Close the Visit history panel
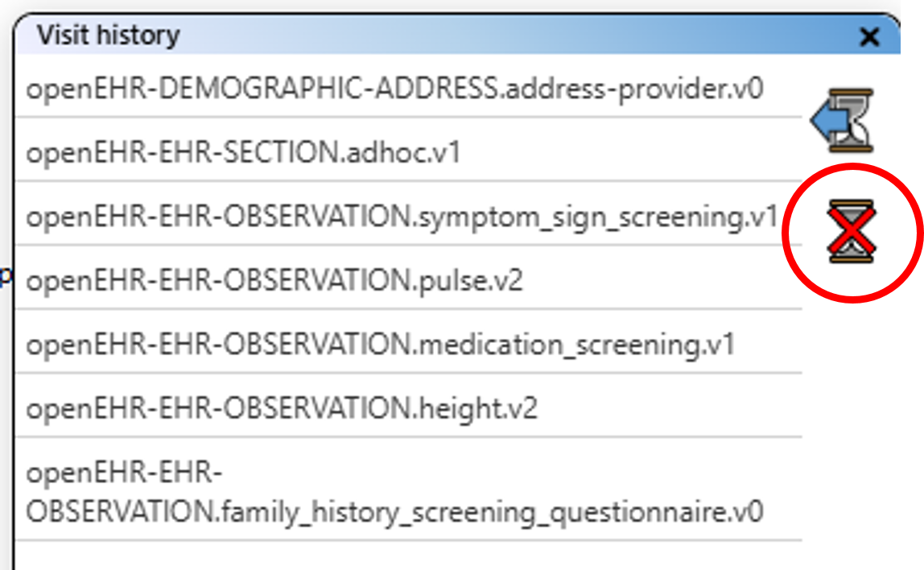Viewport: 924px width, 570px height. 869,37
